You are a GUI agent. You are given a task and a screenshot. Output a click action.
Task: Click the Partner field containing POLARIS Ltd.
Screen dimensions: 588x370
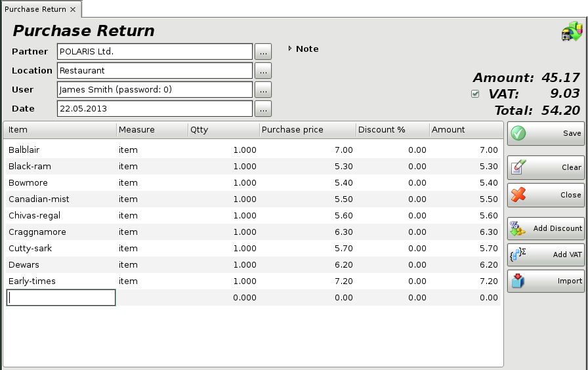(x=155, y=51)
